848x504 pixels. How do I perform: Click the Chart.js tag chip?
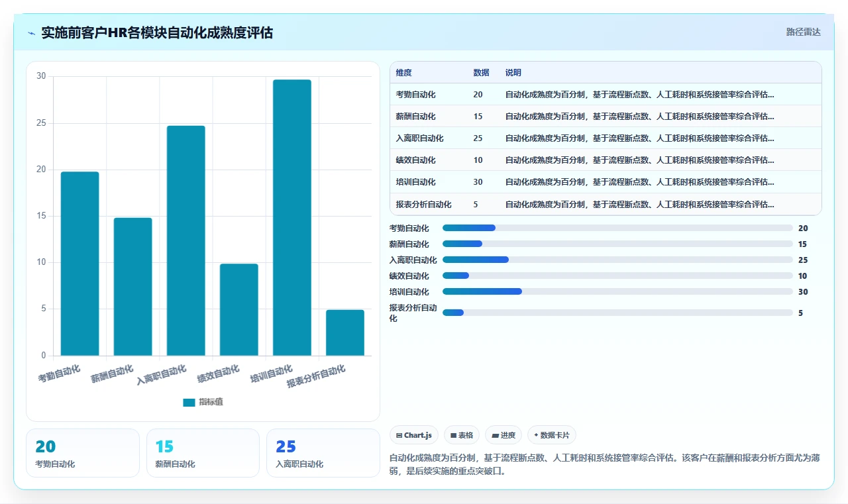tap(414, 435)
